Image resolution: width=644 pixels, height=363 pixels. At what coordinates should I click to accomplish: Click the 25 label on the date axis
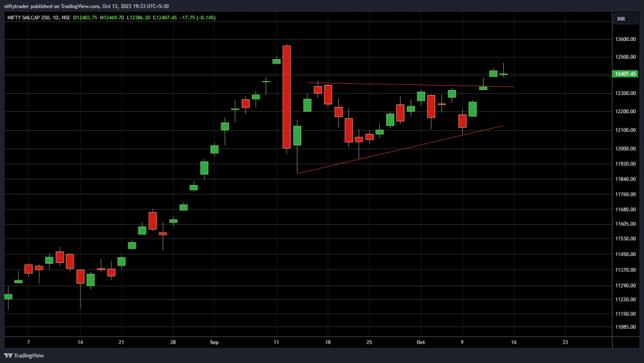tap(369, 342)
